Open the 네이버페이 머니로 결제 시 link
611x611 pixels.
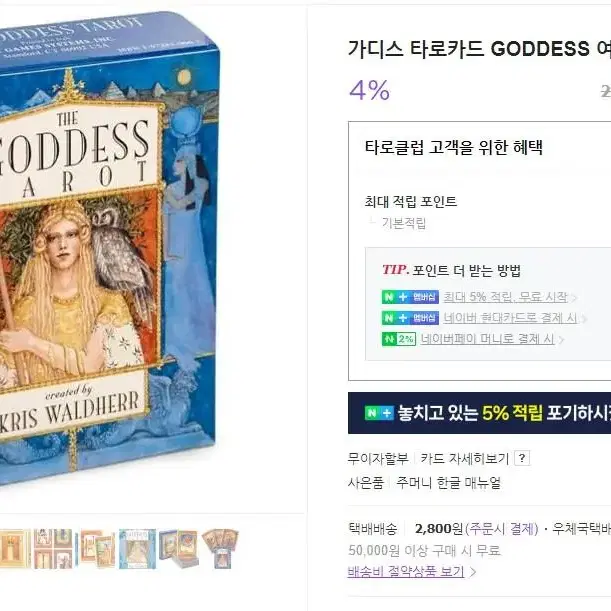(x=487, y=339)
